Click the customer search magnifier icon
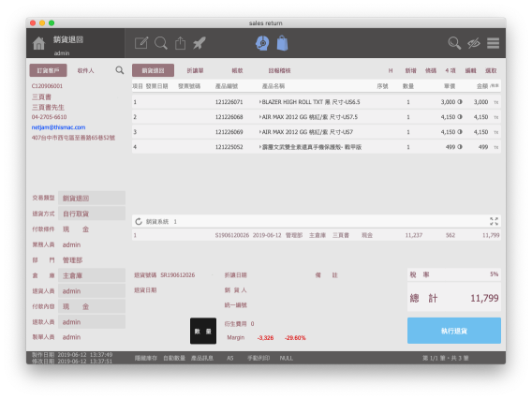The height and width of the screenshot is (399, 532). click(x=120, y=70)
